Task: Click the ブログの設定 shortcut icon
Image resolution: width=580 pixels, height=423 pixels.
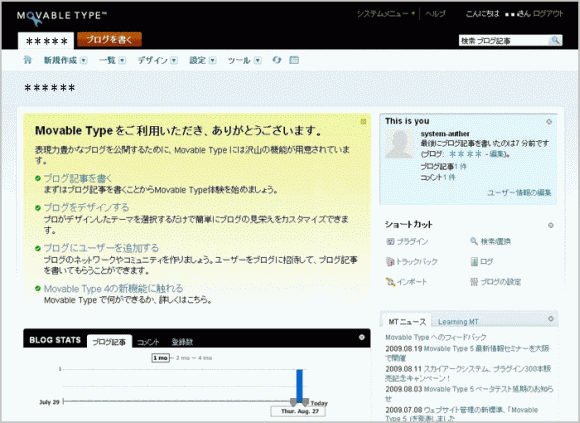Action: point(474,282)
